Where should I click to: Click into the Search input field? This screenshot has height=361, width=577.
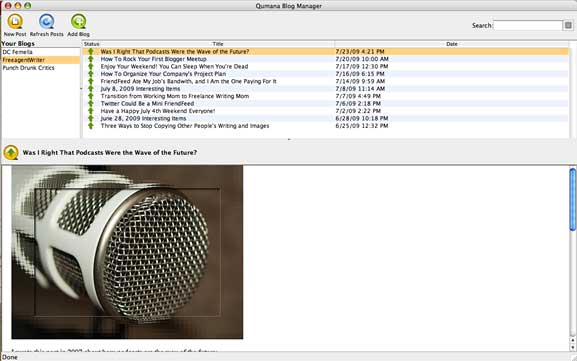click(528, 25)
